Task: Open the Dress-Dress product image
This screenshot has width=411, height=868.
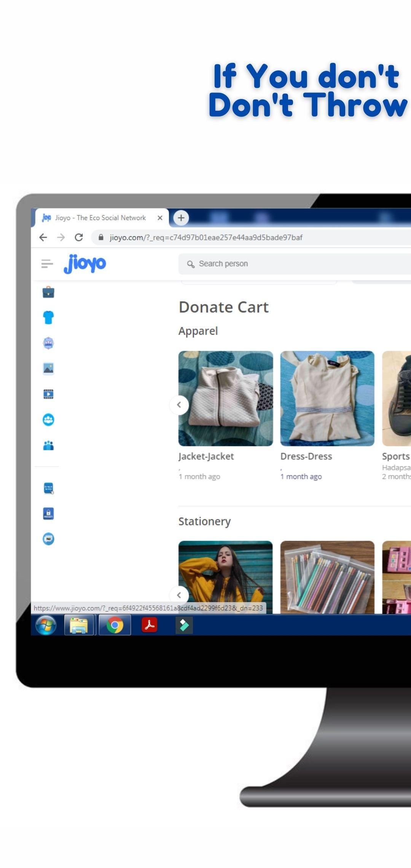Action: click(327, 399)
